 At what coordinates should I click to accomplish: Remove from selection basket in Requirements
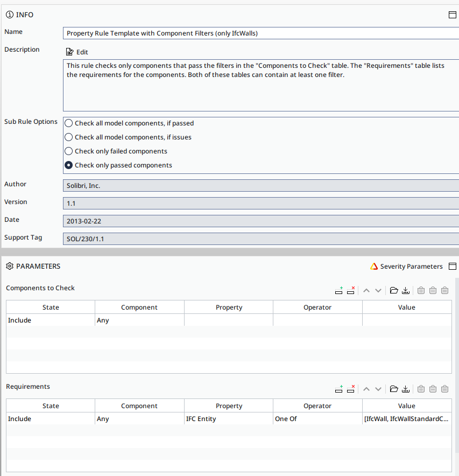433,389
